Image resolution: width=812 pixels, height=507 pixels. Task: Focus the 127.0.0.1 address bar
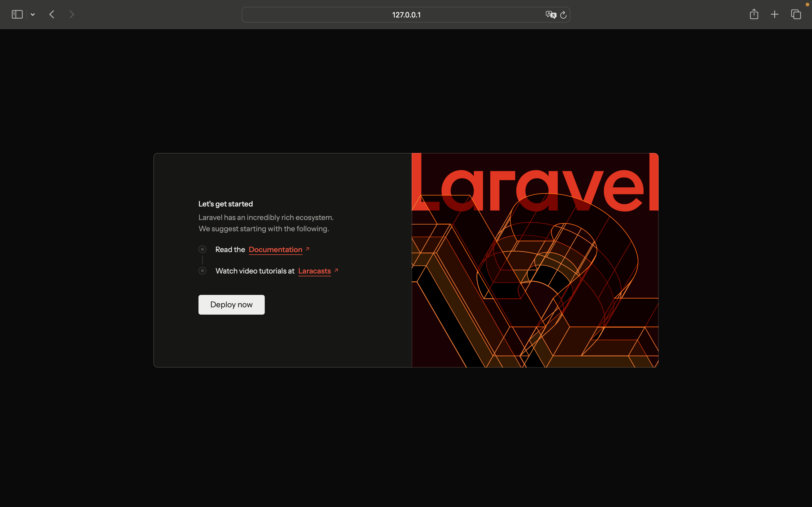pyautogui.click(x=406, y=15)
